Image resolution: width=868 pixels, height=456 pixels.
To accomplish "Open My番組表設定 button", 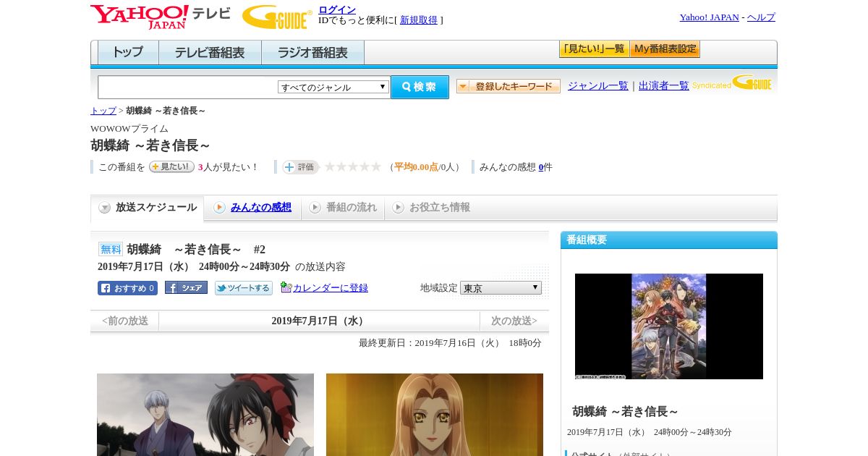I will pos(665,49).
